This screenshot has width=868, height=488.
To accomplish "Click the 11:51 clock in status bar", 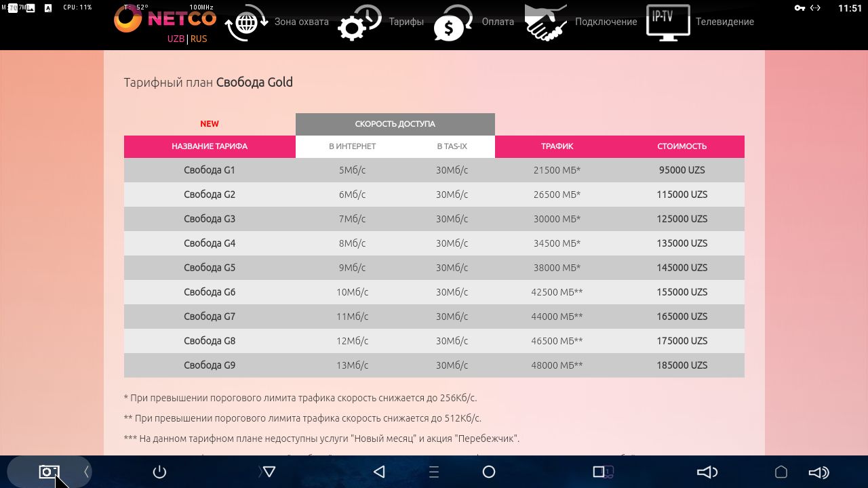I will click(850, 8).
